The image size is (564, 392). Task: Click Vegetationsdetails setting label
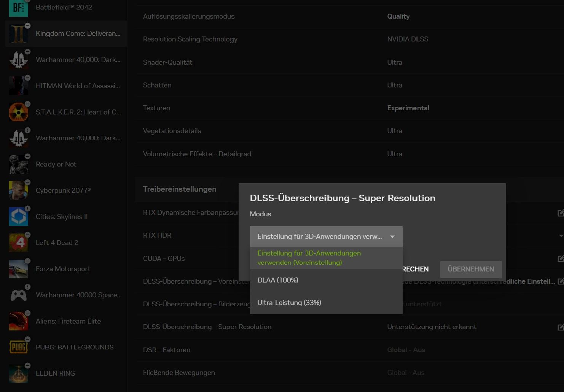(172, 131)
